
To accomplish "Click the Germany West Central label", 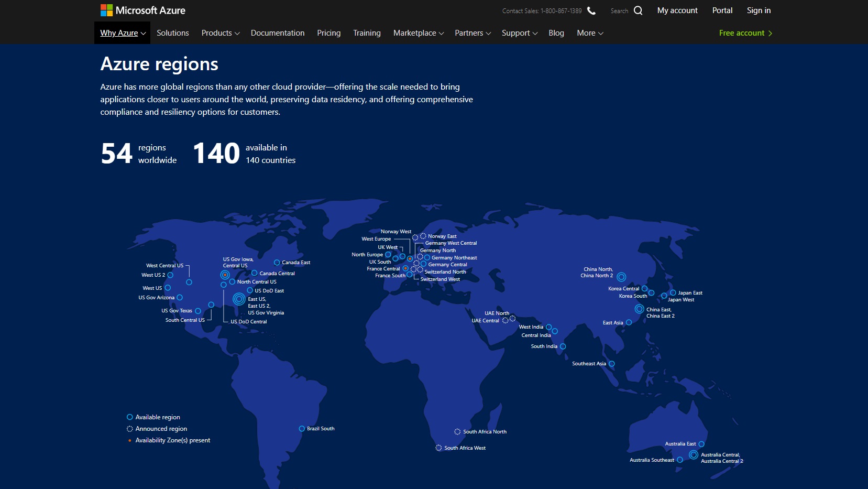I will pyautogui.click(x=451, y=243).
